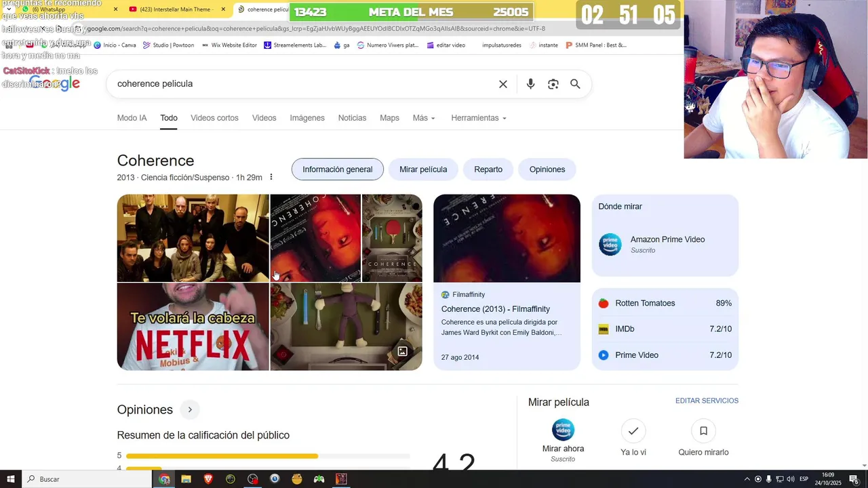Click the Mirar ahora label
Screen dimensions: 868x488
563,449
